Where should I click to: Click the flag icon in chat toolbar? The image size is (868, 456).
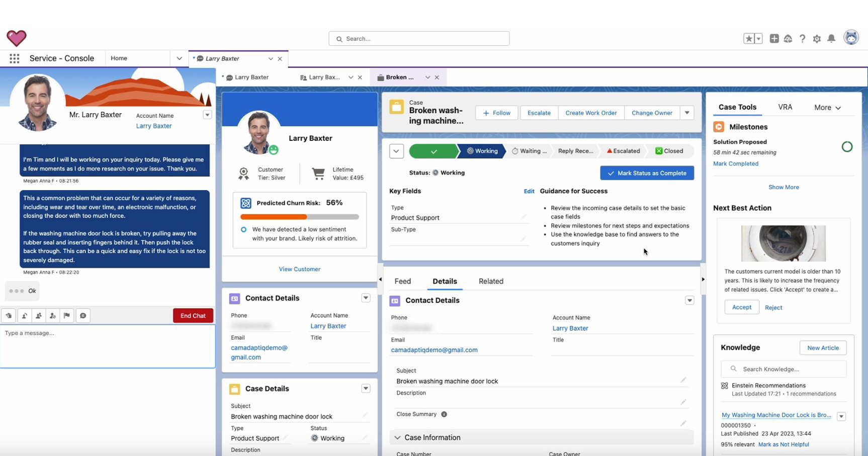[67, 316]
